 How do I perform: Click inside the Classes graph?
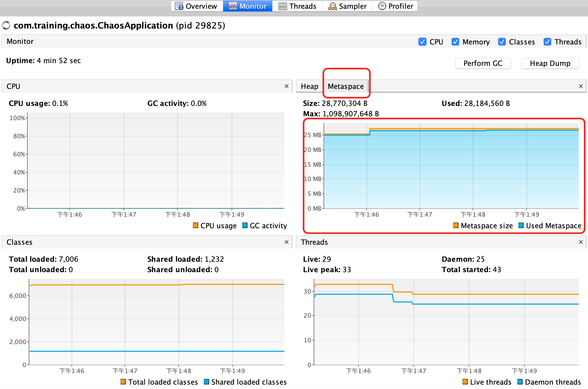click(157, 322)
